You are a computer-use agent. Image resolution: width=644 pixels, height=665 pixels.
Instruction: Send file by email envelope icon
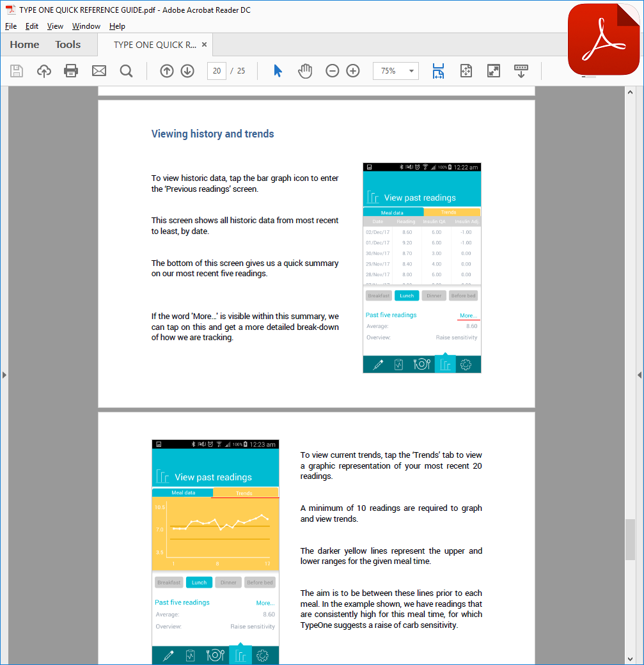point(99,71)
